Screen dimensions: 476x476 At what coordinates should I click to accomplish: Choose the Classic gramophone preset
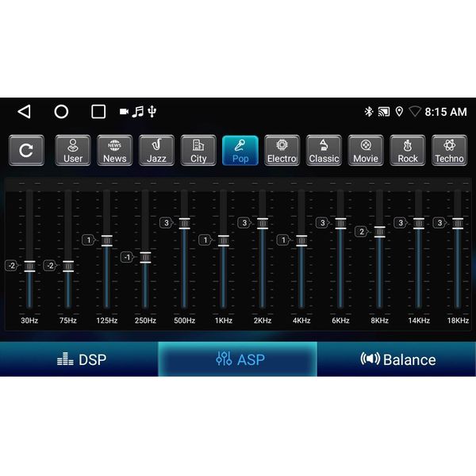324,150
